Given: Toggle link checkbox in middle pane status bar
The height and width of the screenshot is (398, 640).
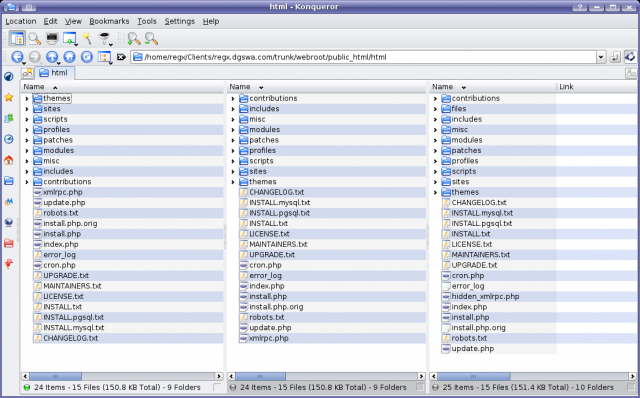Looking at the screenshot, I should [420, 387].
